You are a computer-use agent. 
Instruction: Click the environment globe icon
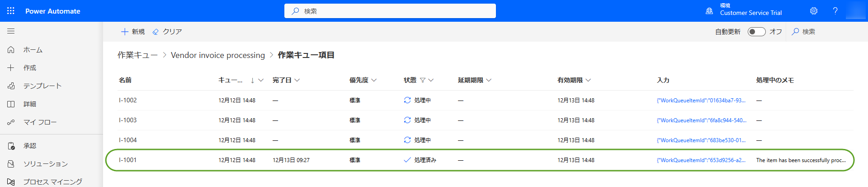(709, 11)
